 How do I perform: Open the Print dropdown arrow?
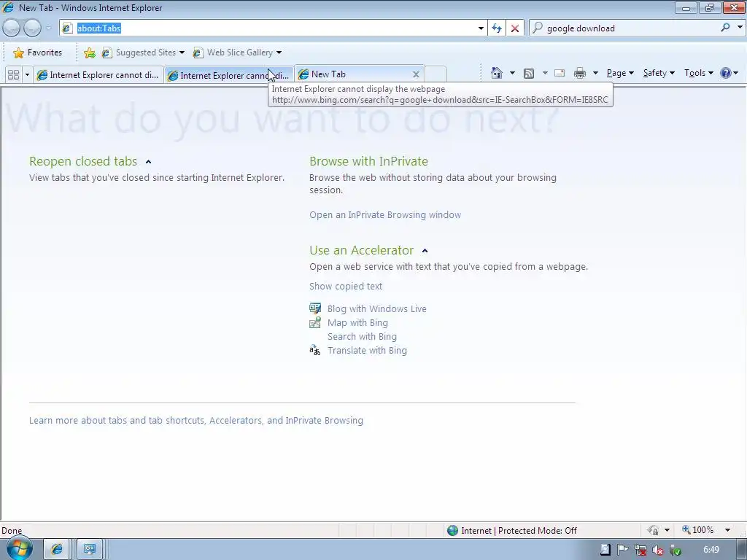click(x=595, y=73)
